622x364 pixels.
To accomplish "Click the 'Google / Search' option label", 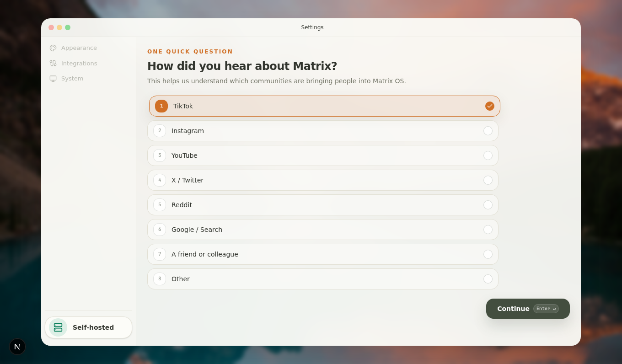I will (197, 230).
